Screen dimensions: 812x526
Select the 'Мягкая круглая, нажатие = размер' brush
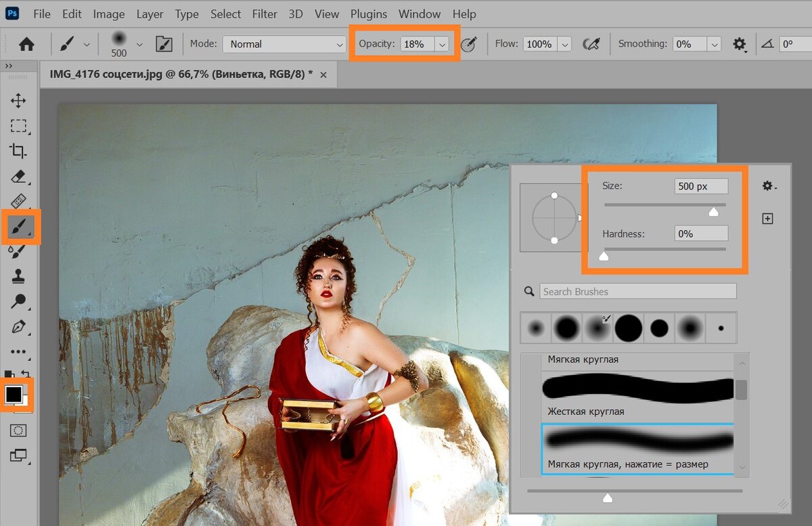[637, 449]
